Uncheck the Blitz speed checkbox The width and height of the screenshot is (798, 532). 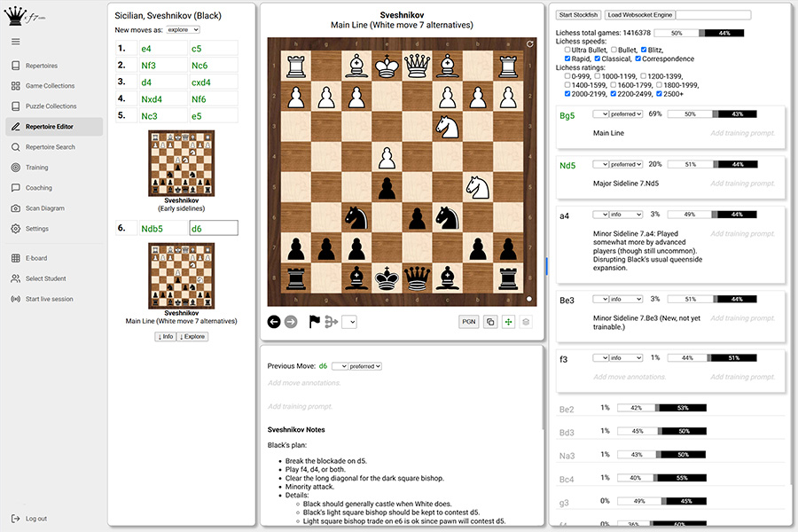point(644,50)
